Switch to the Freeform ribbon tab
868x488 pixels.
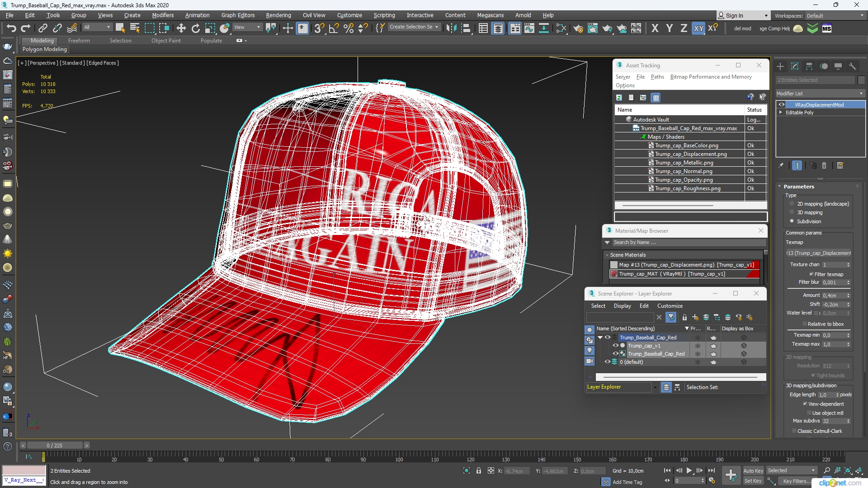79,41
